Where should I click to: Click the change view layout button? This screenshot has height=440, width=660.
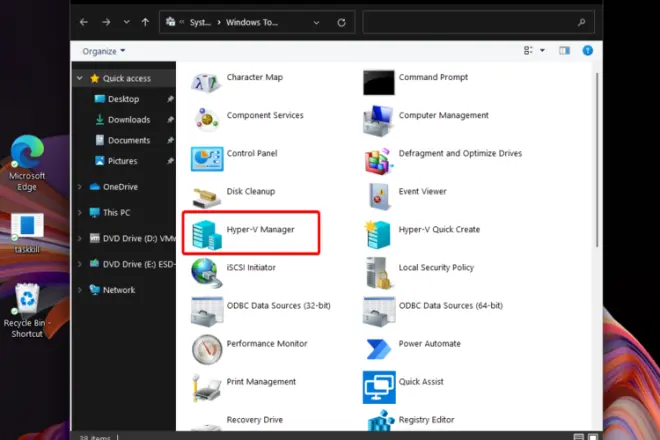pyautogui.click(x=528, y=51)
